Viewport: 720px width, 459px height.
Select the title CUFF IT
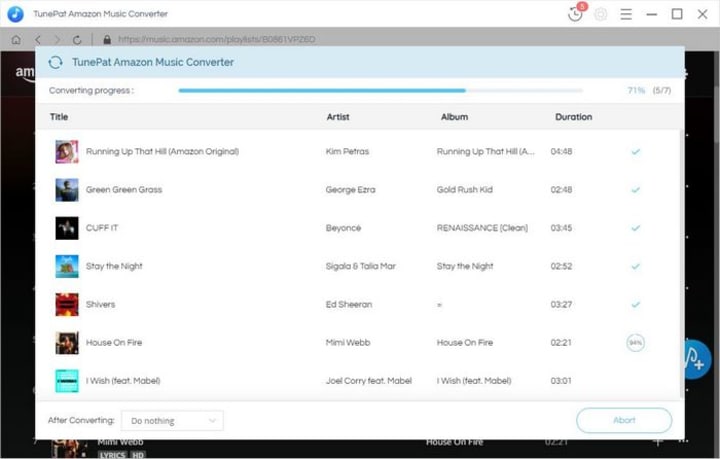(x=102, y=228)
